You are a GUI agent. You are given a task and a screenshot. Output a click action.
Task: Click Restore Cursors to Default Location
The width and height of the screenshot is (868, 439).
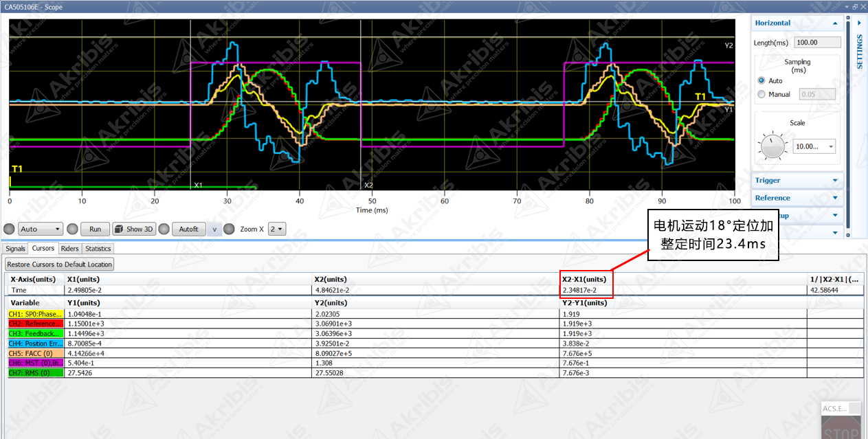[60, 264]
